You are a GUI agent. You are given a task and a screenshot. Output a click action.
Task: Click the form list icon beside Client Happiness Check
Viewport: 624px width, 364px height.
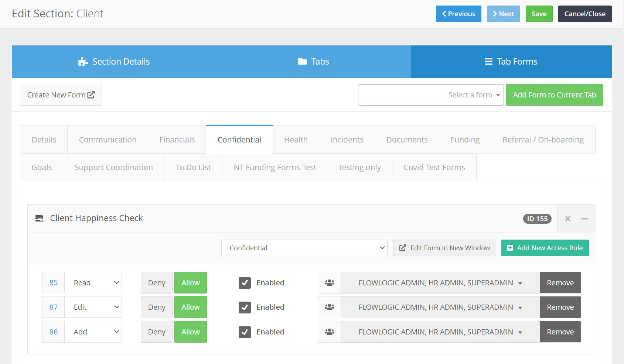(x=39, y=218)
